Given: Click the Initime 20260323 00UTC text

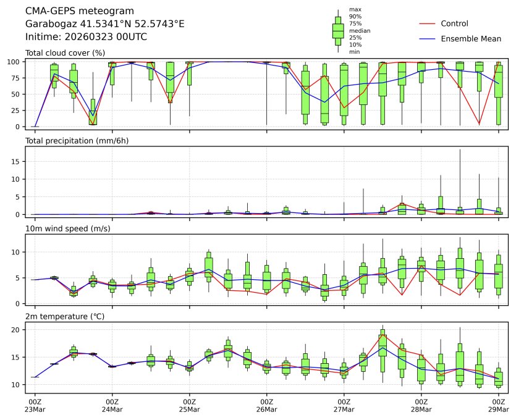Looking at the screenshot, I should pyautogui.click(x=86, y=36).
